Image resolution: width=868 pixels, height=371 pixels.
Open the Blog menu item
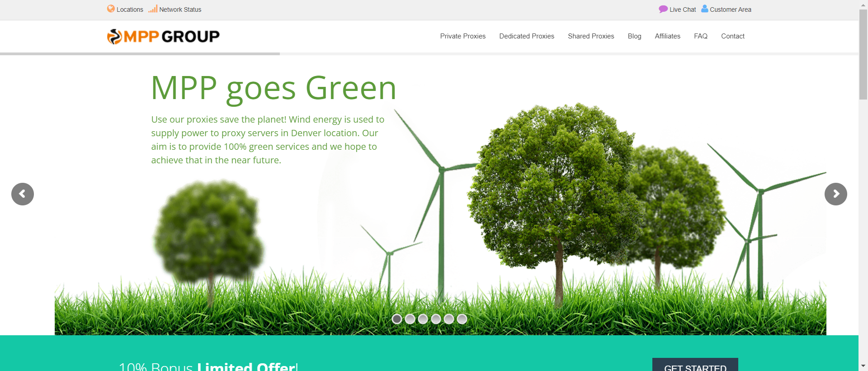click(634, 36)
